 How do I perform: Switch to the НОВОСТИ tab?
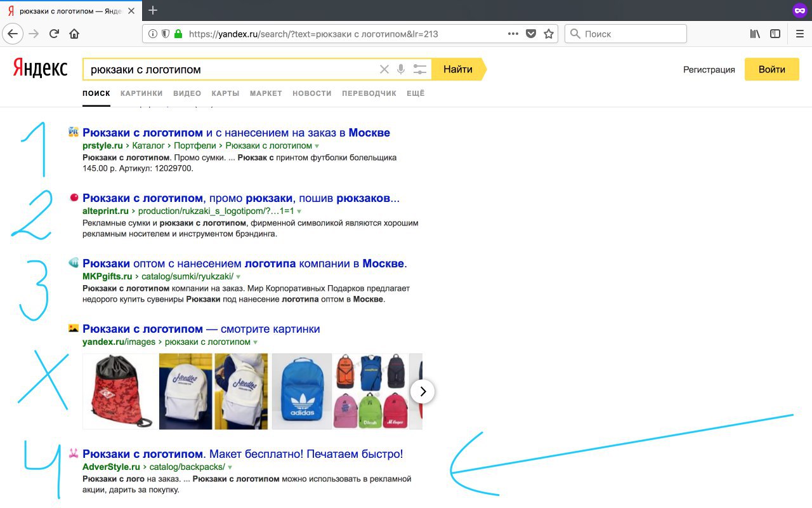[x=312, y=93]
